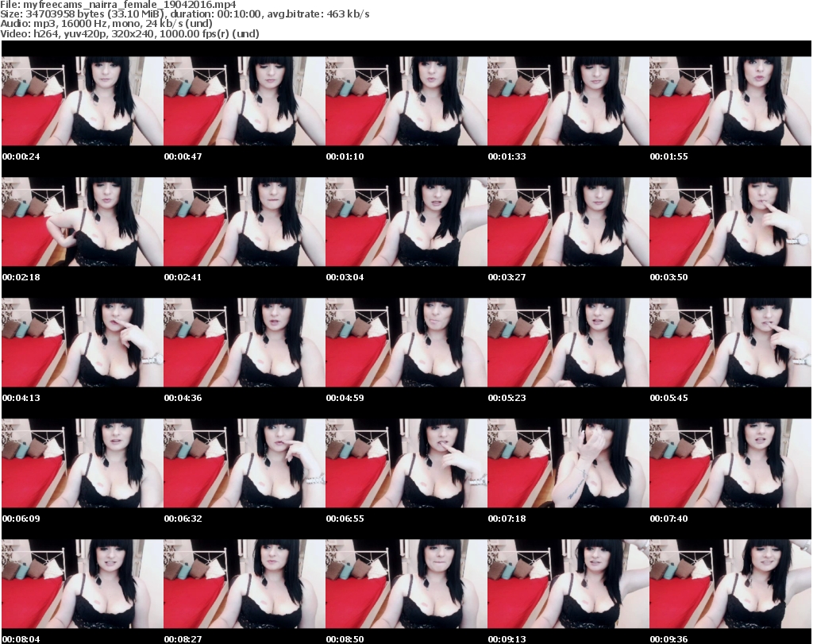Select the thumbnail above timestamp 00:07:40

click(x=730, y=464)
